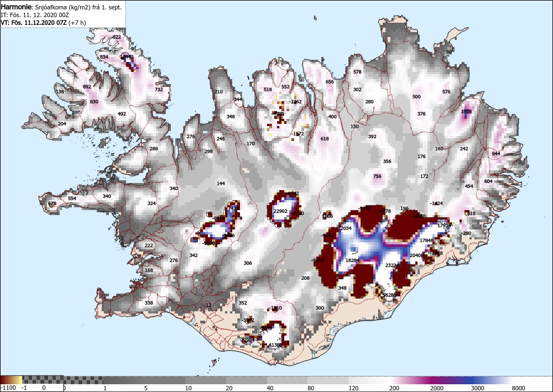Click the glacier value 12034

345,228
